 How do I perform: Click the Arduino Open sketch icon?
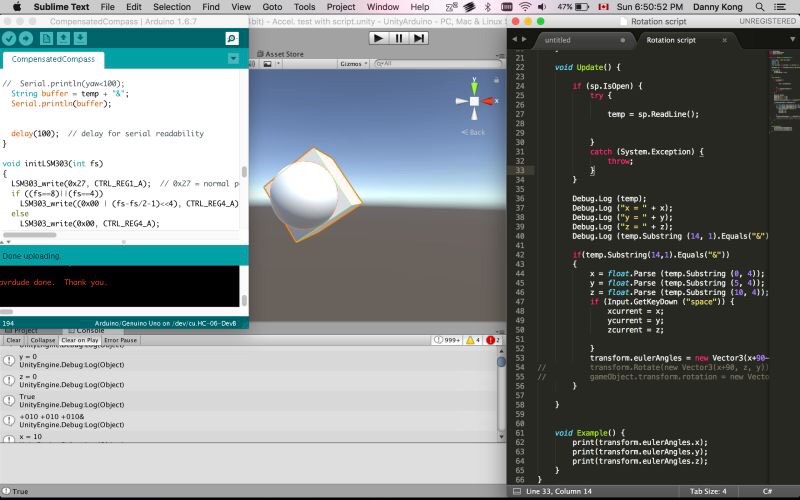point(63,39)
